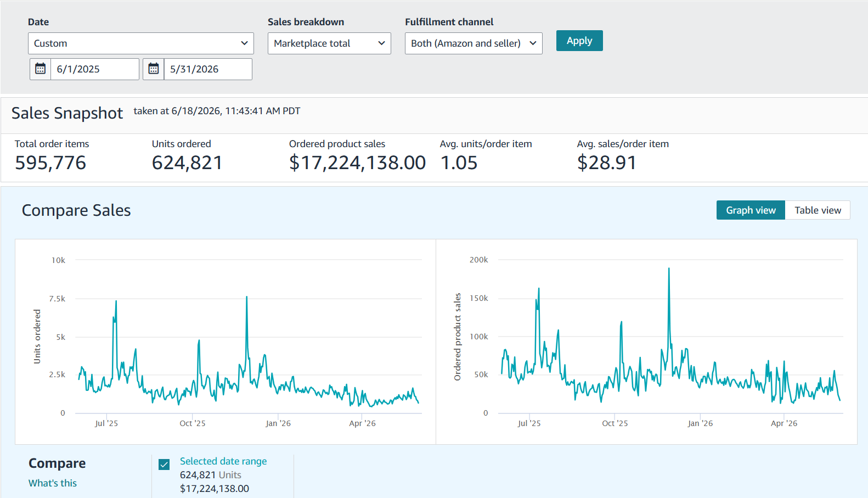Click Jan '26 label on units chart
This screenshot has width=868, height=498.
tap(278, 423)
